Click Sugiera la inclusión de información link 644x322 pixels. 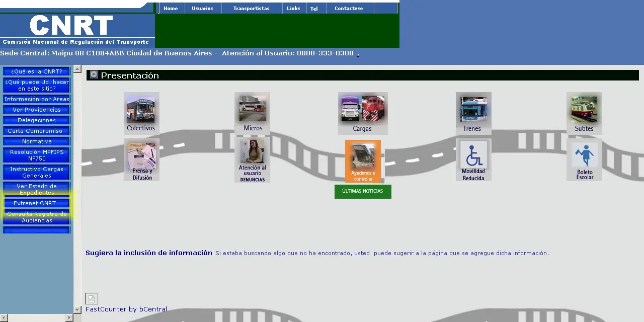(149, 253)
